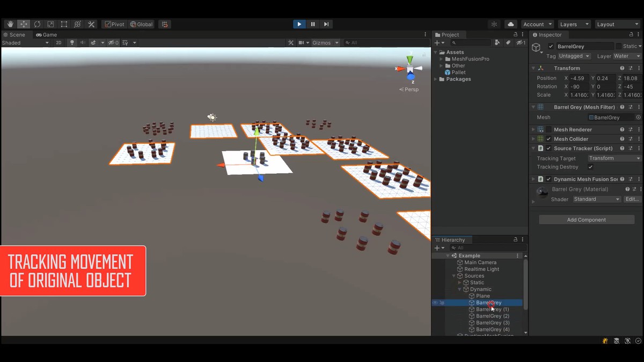
Task: Toggle BarrelGrey active checkbox in Inspector
Action: (551, 46)
